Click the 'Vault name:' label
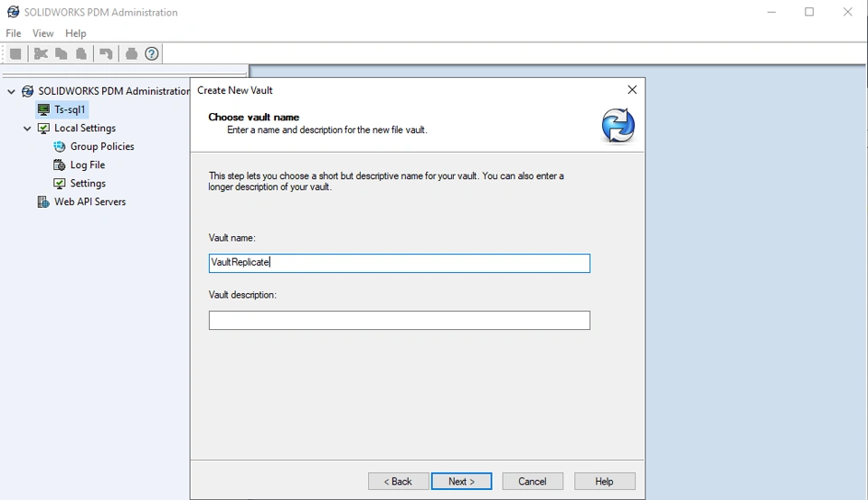 pos(232,238)
